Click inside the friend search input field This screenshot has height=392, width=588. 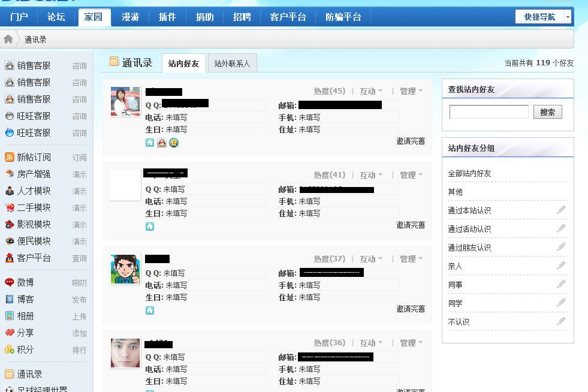click(488, 111)
